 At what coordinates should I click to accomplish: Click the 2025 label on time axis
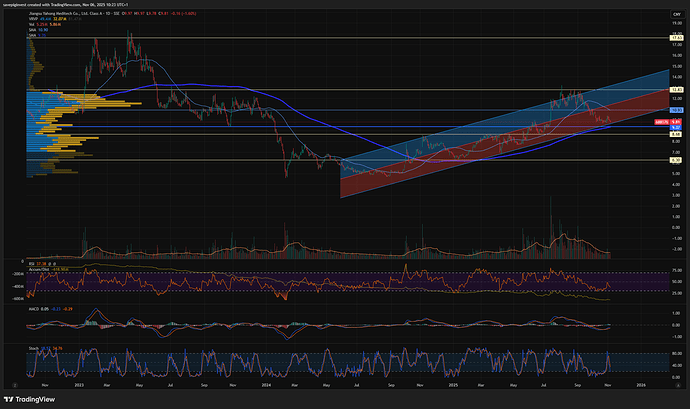[451, 385]
